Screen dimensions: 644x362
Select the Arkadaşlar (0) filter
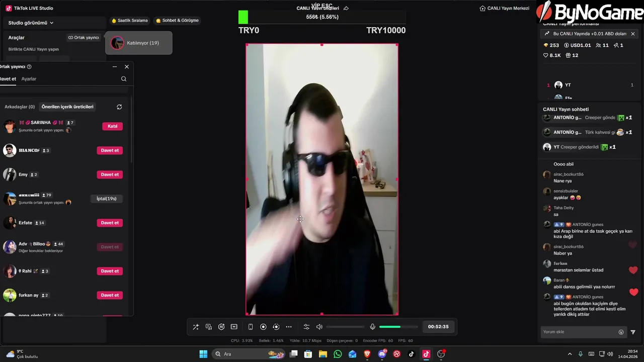20,107
